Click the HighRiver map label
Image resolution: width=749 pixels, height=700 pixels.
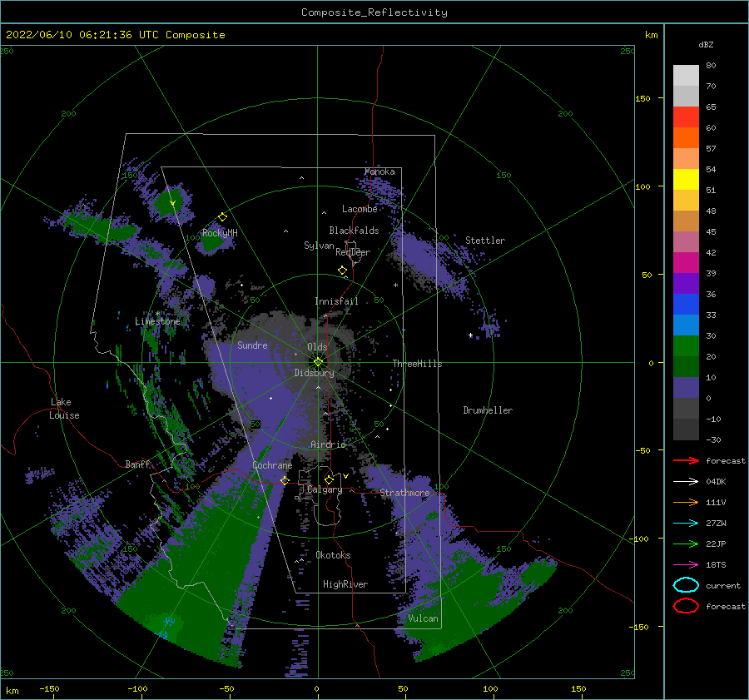pos(345,584)
